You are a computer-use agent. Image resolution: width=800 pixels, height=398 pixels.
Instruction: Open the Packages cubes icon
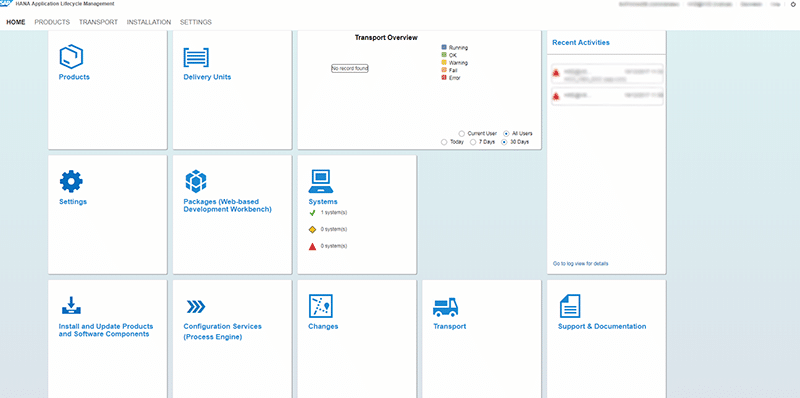pyautogui.click(x=195, y=181)
